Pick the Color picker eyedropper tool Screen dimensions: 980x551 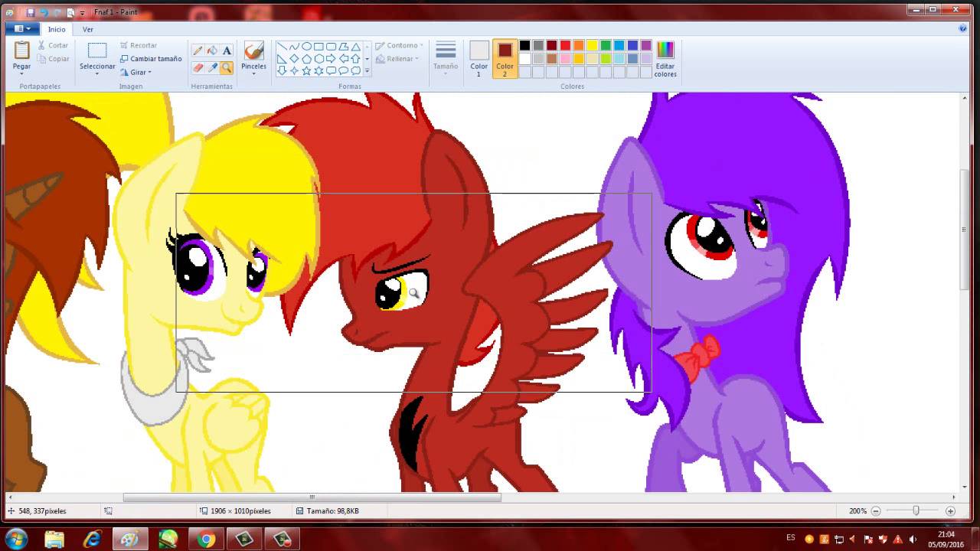click(212, 68)
